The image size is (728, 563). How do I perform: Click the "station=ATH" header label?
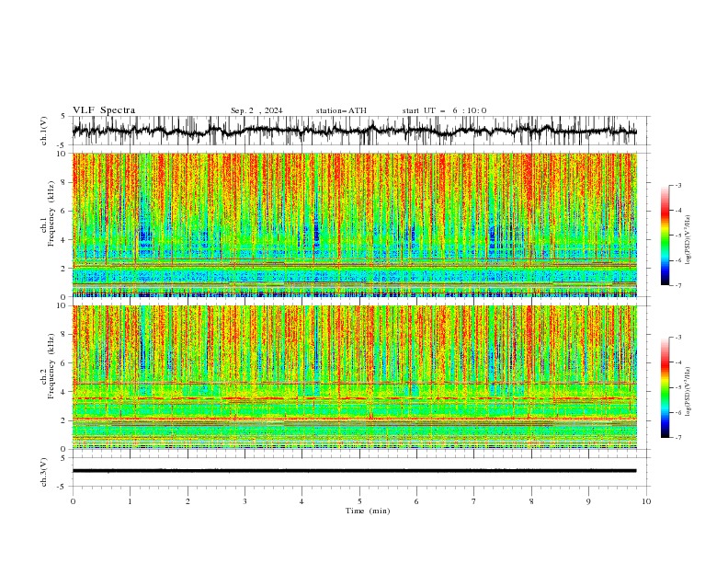(341, 110)
